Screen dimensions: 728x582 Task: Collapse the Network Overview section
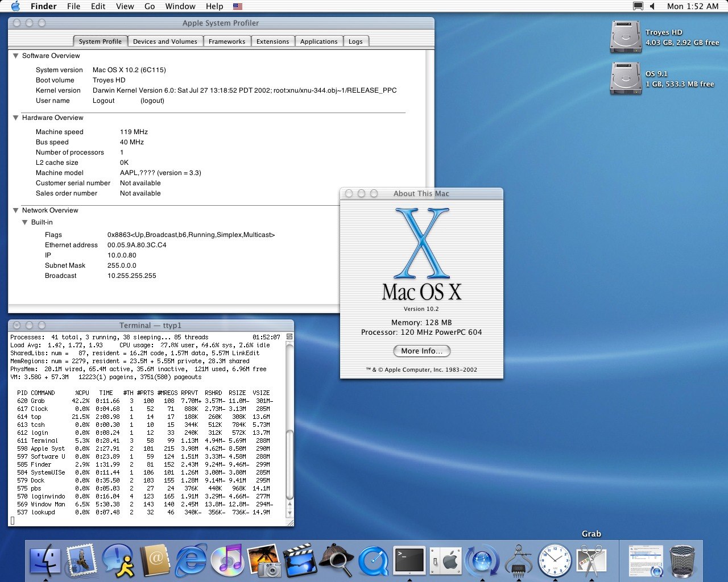16,211
